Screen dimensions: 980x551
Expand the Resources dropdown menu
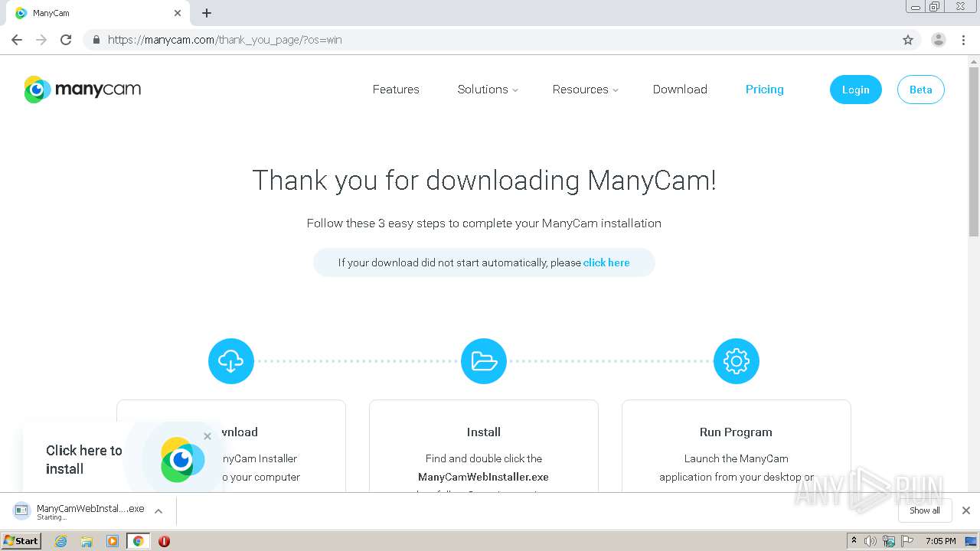point(585,90)
